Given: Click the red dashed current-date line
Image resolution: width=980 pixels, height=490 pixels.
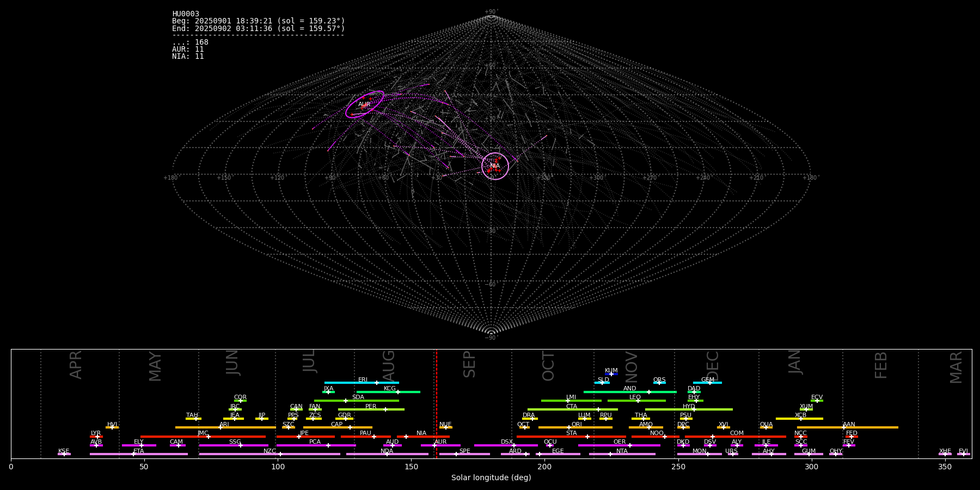Looking at the screenshot, I should tap(436, 403).
